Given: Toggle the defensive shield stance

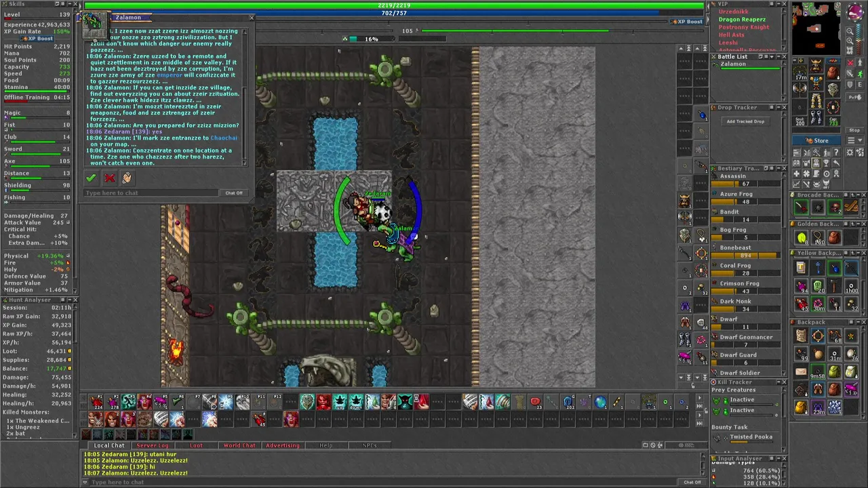Looking at the screenshot, I should pos(850,84).
